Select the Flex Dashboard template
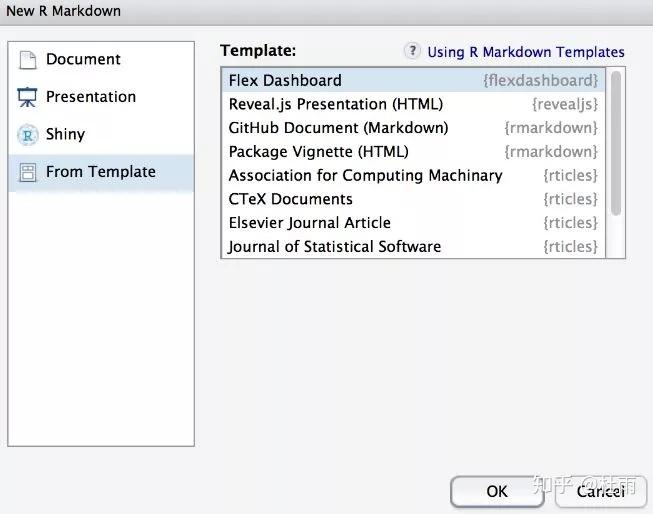Image resolution: width=653 pixels, height=514 pixels. coord(285,80)
